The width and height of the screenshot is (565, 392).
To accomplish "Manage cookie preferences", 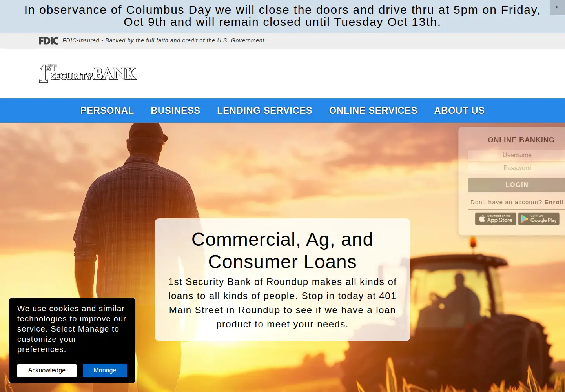I will pyautogui.click(x=105, y=370).
